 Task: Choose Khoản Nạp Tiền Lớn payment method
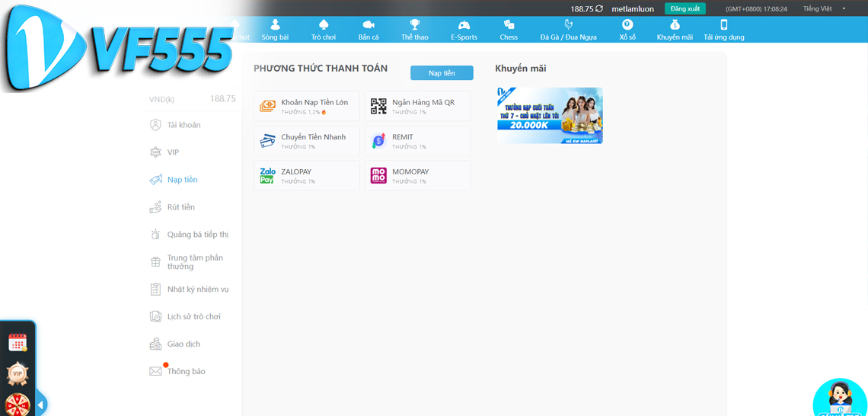click(x=307, y=107)
